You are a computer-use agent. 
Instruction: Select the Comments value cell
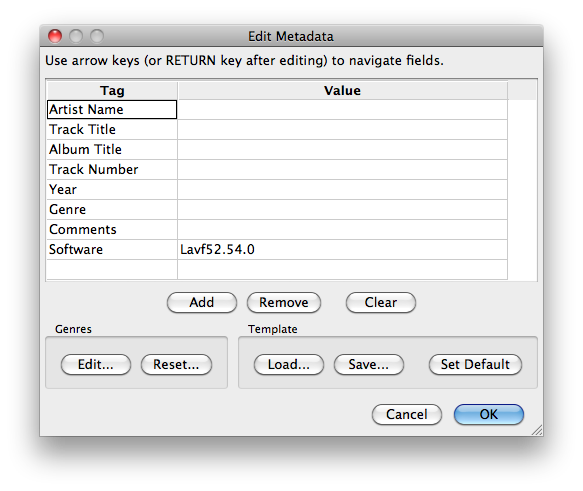click(x=342, y=230)
